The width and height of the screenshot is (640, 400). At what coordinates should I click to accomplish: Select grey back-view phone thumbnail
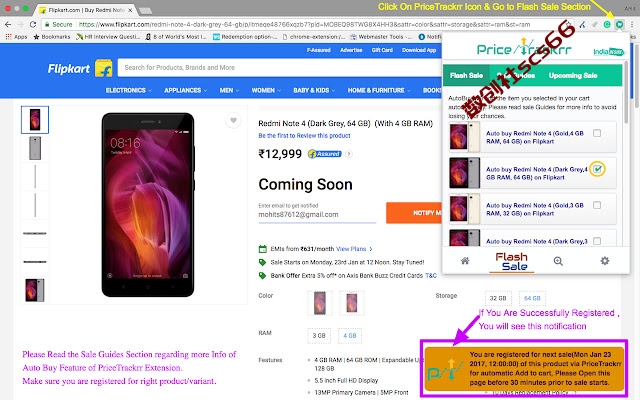click(35, 148)
